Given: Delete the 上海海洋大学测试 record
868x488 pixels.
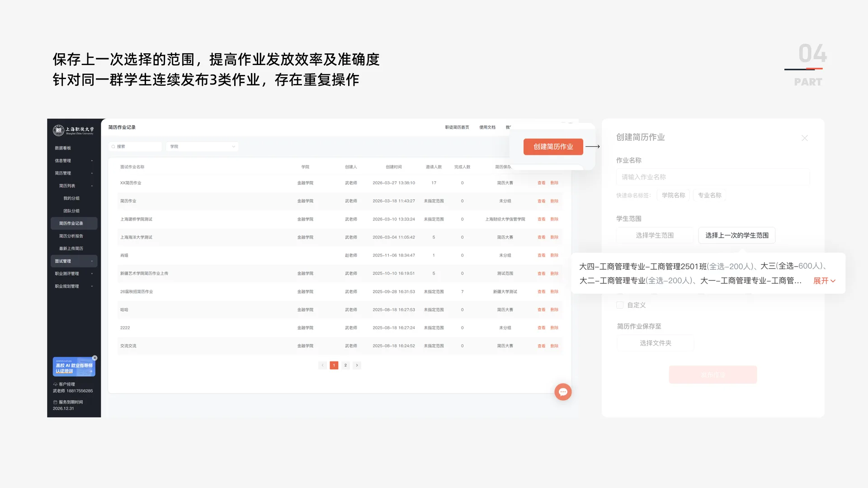Looking at the screenshot, I should point(554,237).
